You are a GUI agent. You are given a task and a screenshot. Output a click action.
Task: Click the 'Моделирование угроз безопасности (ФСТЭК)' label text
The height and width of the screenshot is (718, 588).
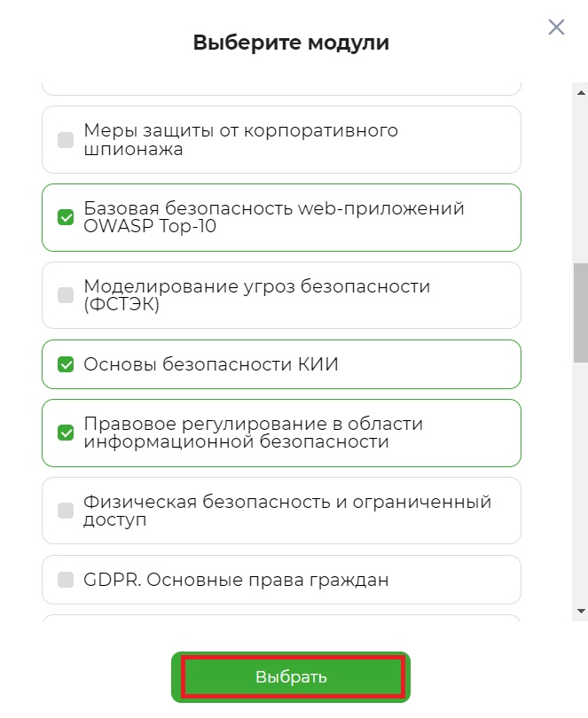click(256, 295)
